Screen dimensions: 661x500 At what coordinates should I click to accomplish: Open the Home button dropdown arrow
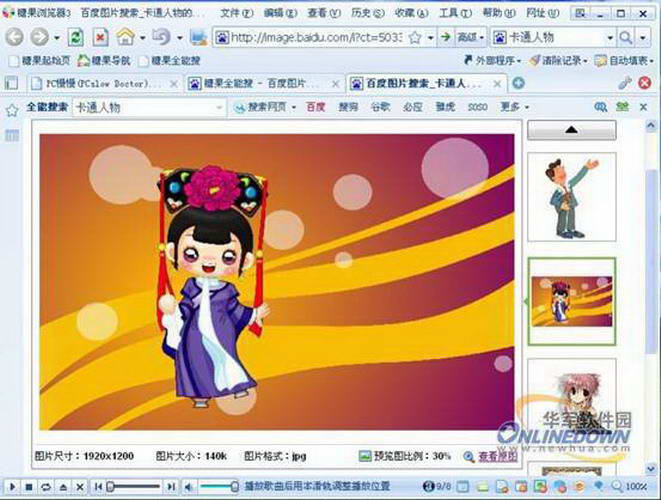[x=142, y=38]
